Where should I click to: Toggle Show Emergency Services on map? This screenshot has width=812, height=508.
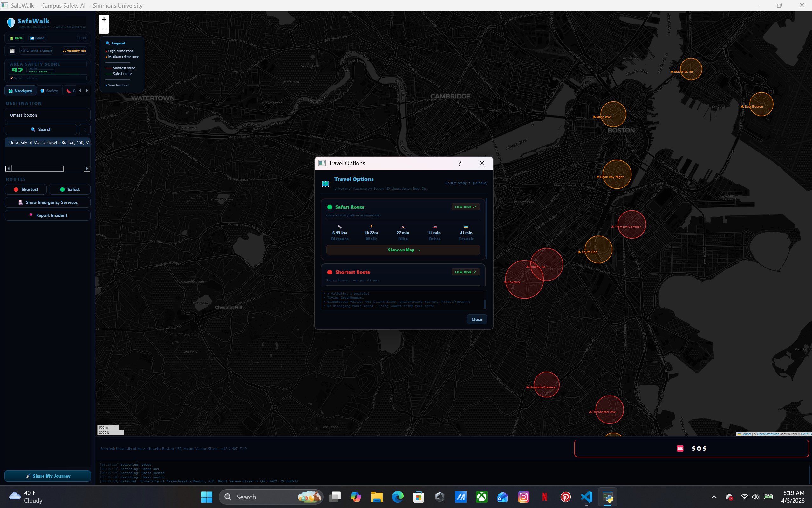coord(48,203)
